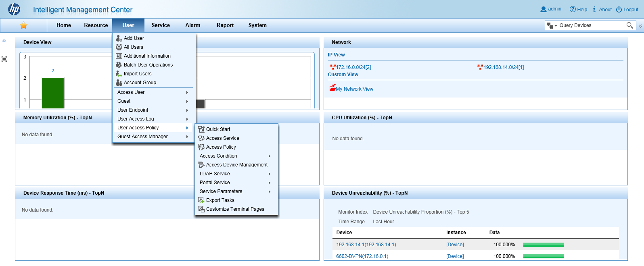Open the Alarm tab
The width and height of the screenshot is (644, 266).
tap(193, 25)
